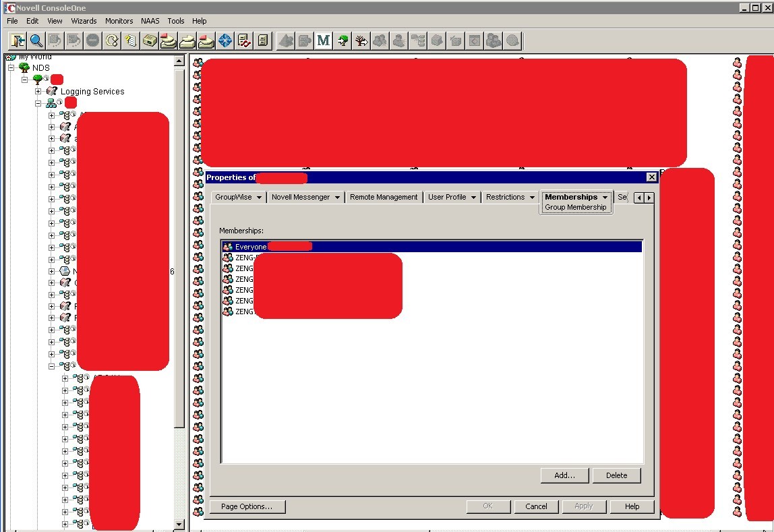This screenshot has height=532, width=774.
Task: Open the Edit menu
Action: click(x=32, y=21)
